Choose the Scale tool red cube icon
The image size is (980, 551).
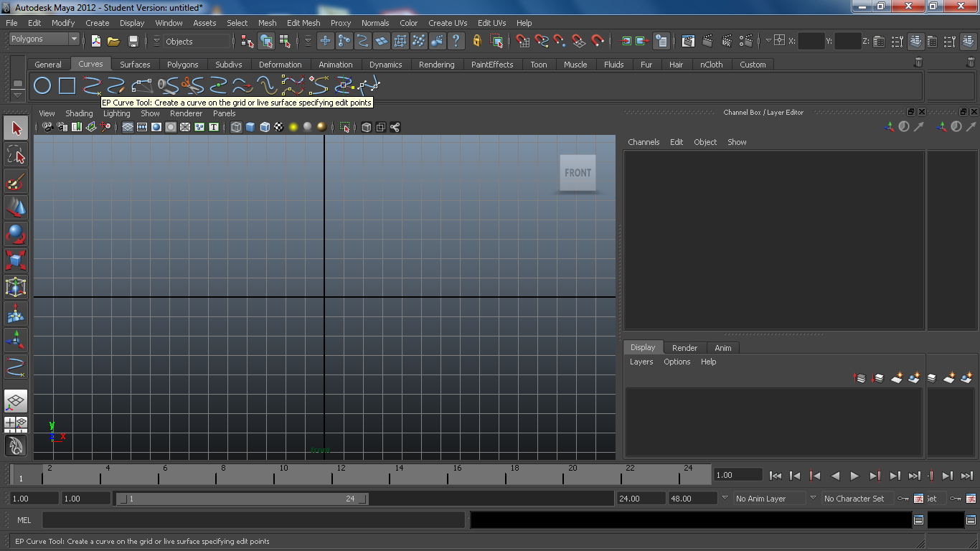pyautogui.click(x=16, y=260)
